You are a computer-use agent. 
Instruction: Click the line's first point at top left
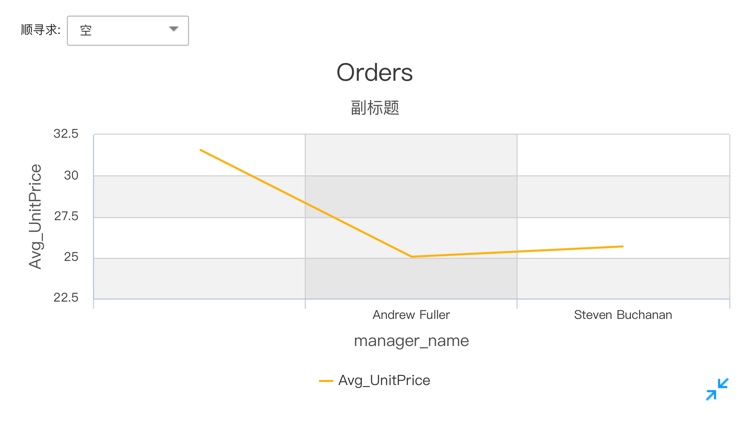pos(200,150)
